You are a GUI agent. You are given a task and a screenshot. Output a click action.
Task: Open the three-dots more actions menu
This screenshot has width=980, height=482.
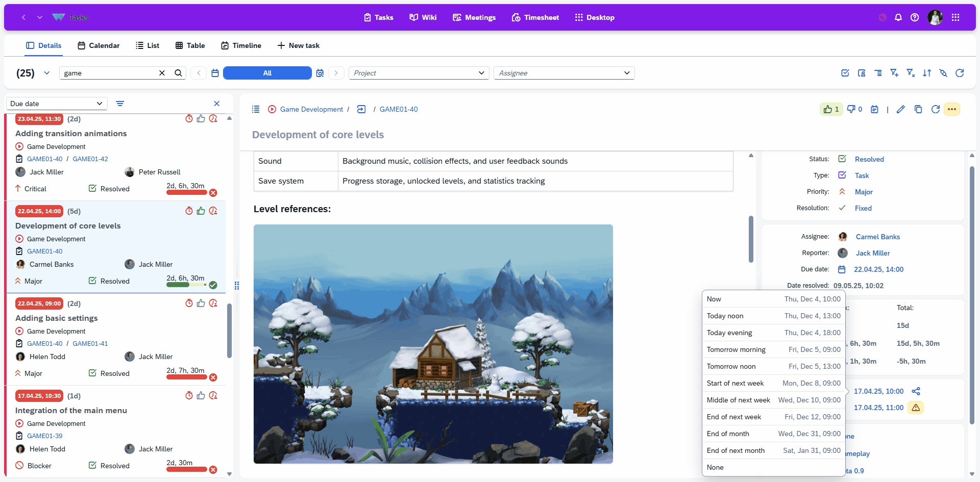952,109
